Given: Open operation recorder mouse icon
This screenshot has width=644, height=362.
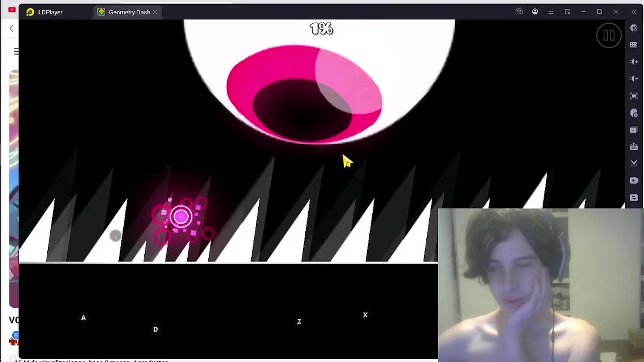Looking at the screenshot, I should [x=634, y=113].
